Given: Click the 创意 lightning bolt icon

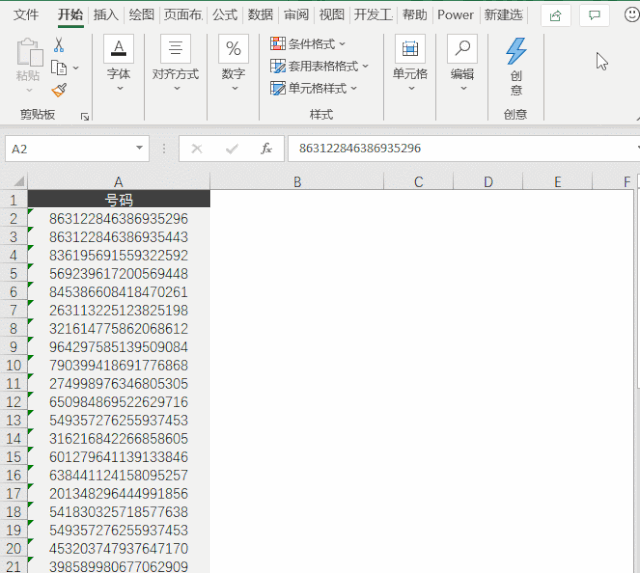Looking at the screenshot, I should tap(516, 51).
